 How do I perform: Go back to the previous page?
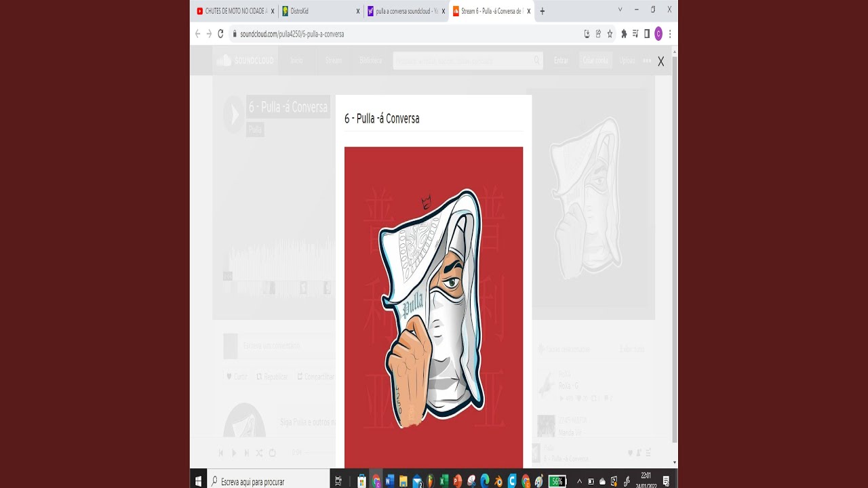pos(197,33)
